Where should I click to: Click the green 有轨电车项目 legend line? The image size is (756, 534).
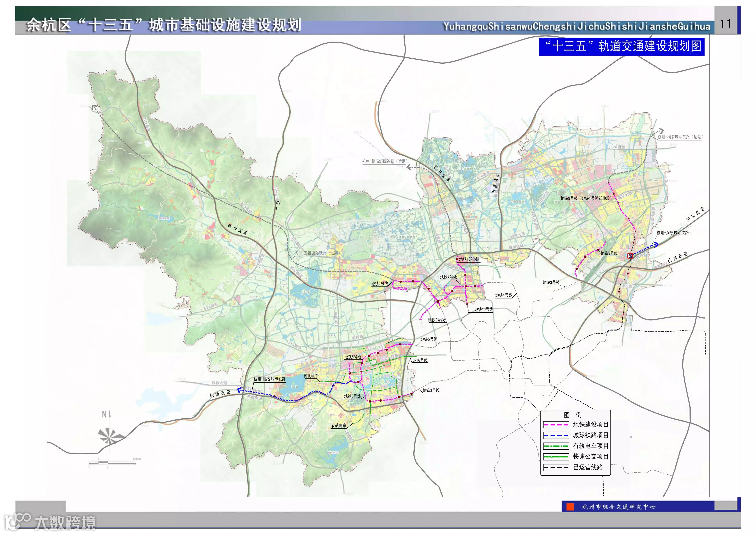click(556, 446)
